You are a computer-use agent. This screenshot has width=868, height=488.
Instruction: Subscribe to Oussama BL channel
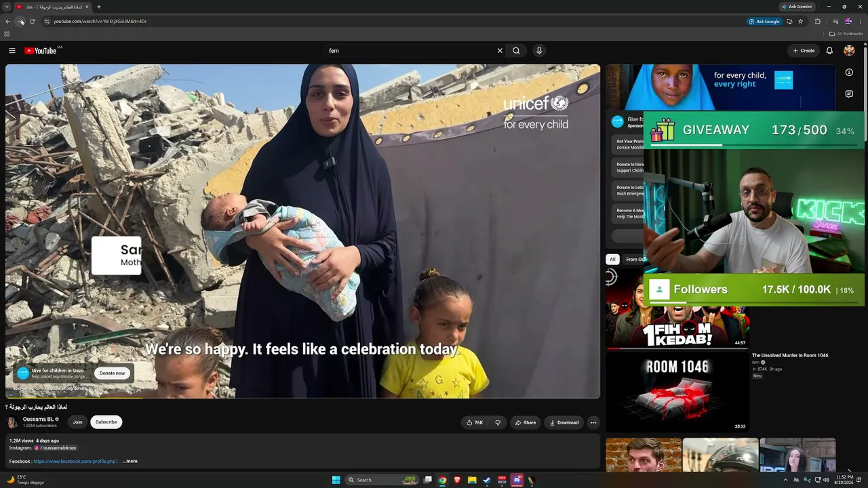106,422
